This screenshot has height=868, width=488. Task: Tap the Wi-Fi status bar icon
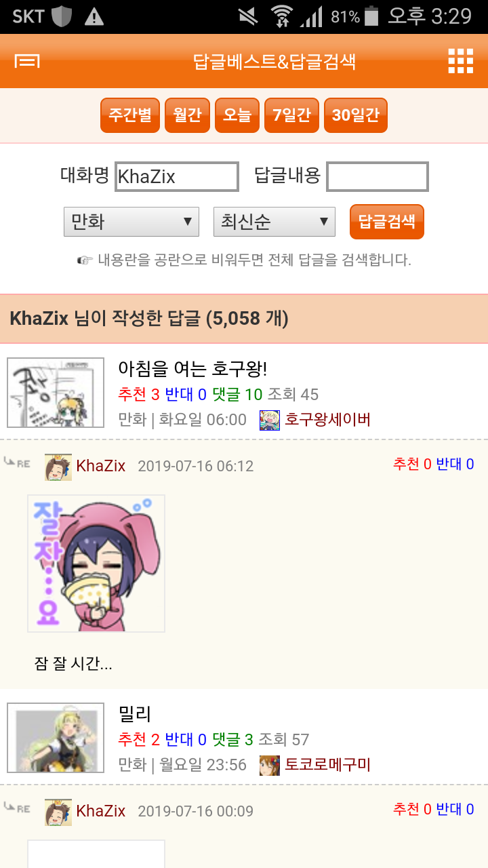click(281, 16)
